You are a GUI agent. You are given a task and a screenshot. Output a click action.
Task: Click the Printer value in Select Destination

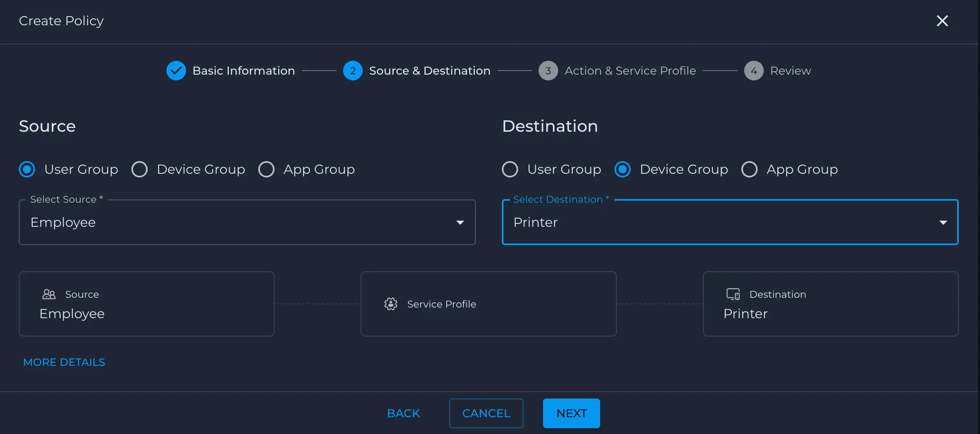point(535,222)
